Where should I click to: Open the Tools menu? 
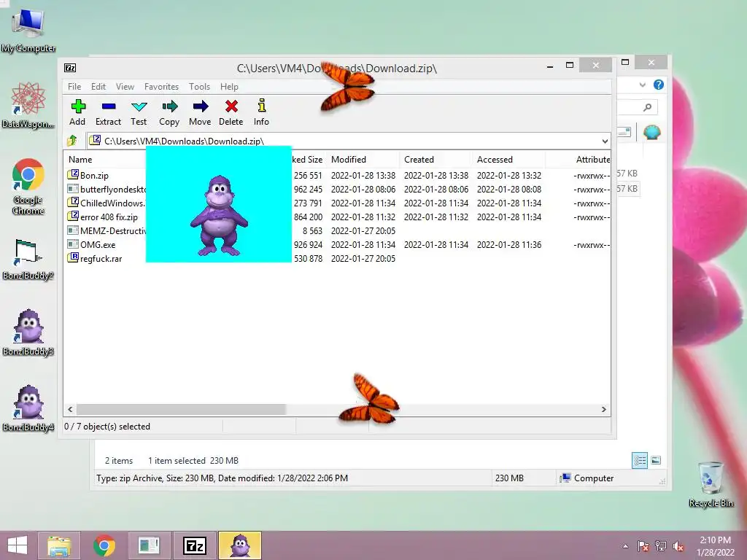199,87
